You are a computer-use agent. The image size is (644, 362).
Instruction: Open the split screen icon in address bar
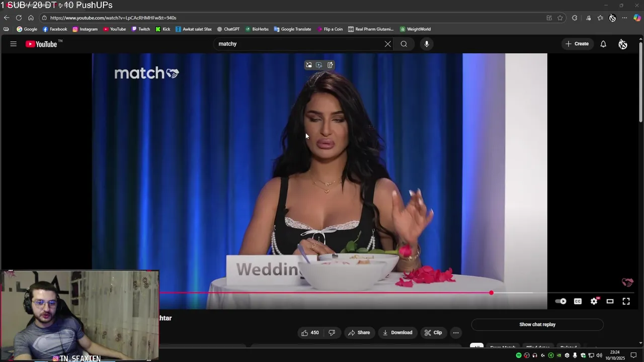pos(549,18)
